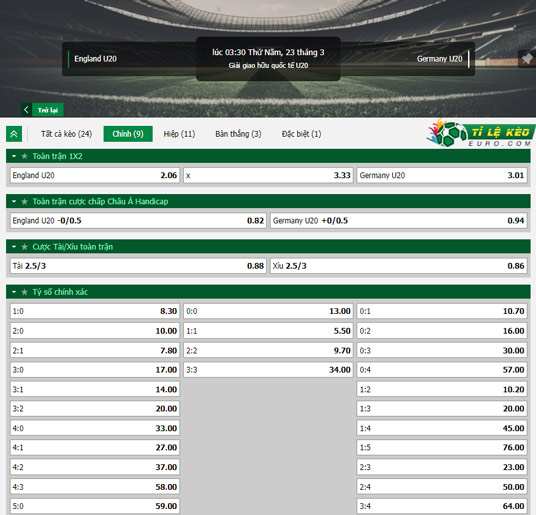
Task: Collapse the Tỷ số chính xác section
Action: (14, 292)
